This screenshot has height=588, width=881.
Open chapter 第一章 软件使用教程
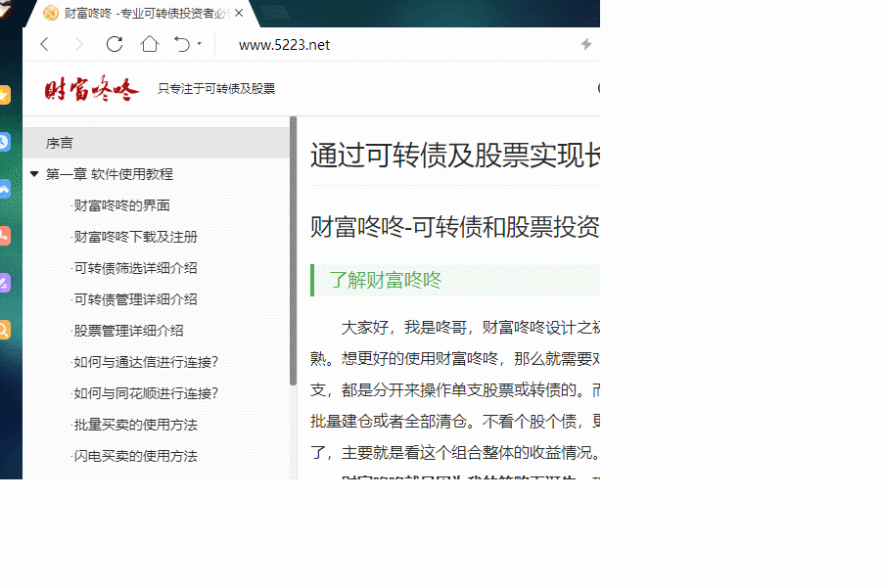pyautogui.click(x=110, y=174)
